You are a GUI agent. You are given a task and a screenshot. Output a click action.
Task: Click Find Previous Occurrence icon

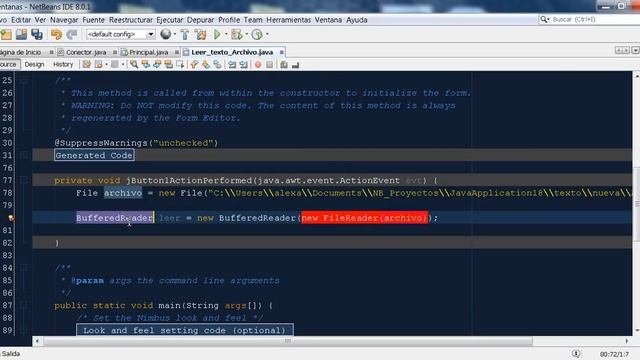(x=146, y=64)
